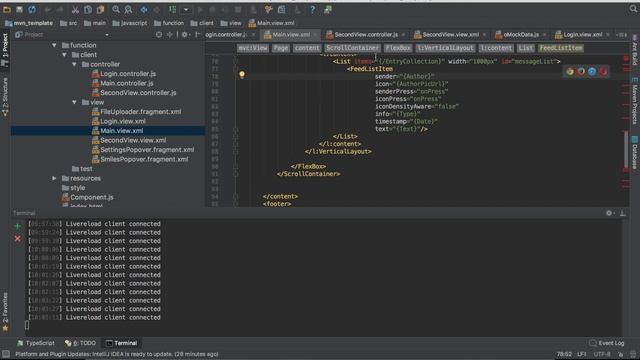640x360 pixels.
Task: Click the Save All toolbar icon
Action: (19, 9)
